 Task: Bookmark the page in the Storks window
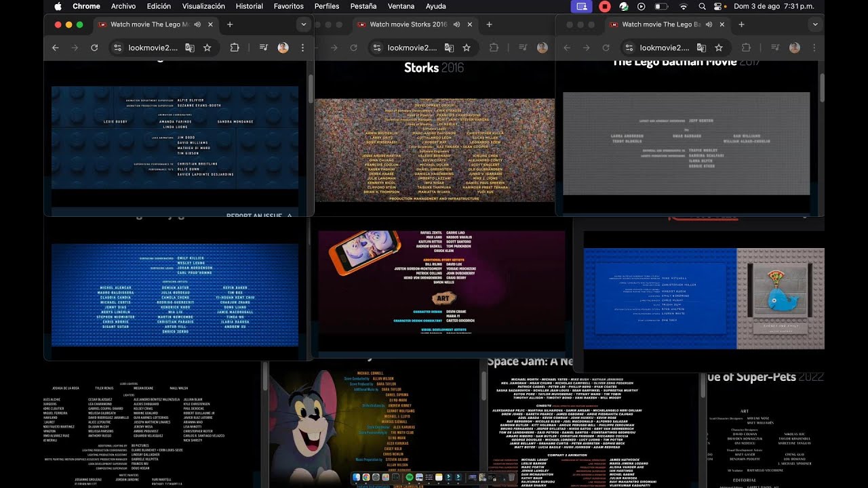point(467,47)
